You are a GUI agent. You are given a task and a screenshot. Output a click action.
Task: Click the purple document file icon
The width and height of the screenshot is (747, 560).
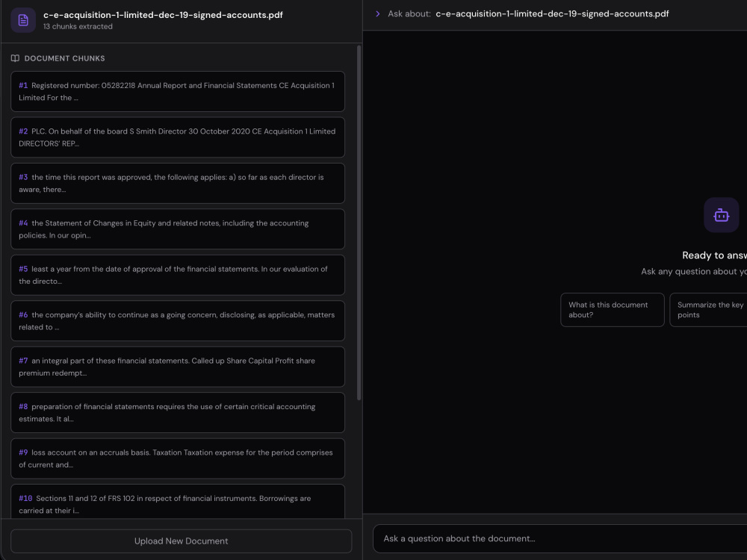(23, 20)
